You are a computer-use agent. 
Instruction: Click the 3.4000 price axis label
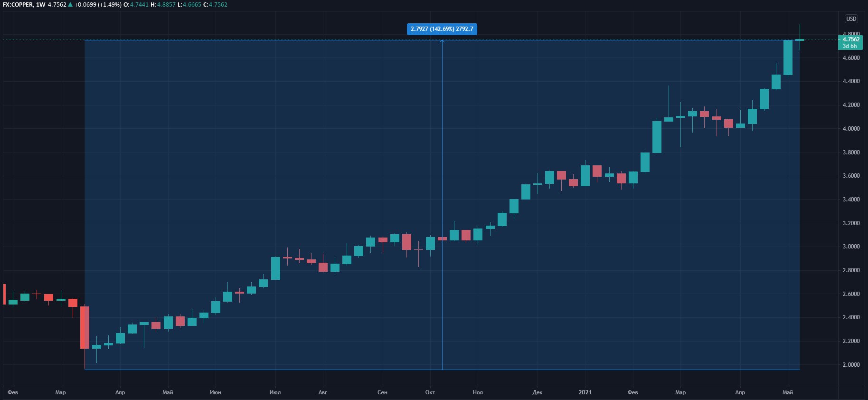coord(850,200)
